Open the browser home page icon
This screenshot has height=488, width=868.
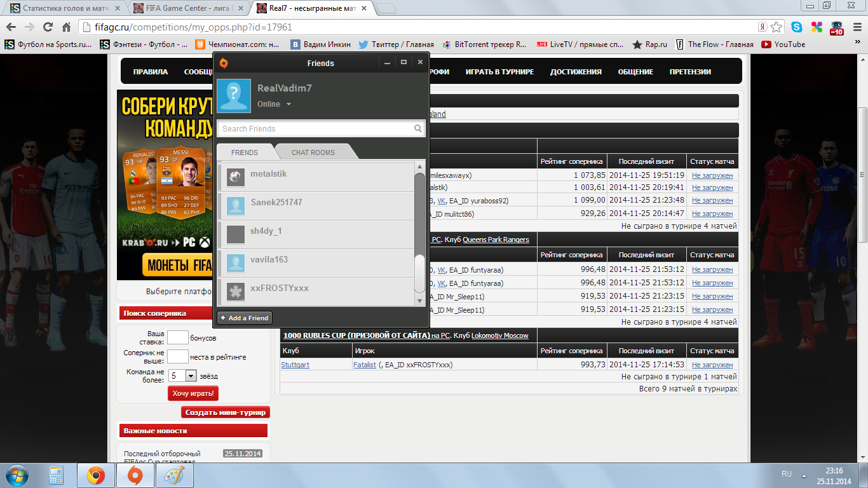(x=66, y=27)
